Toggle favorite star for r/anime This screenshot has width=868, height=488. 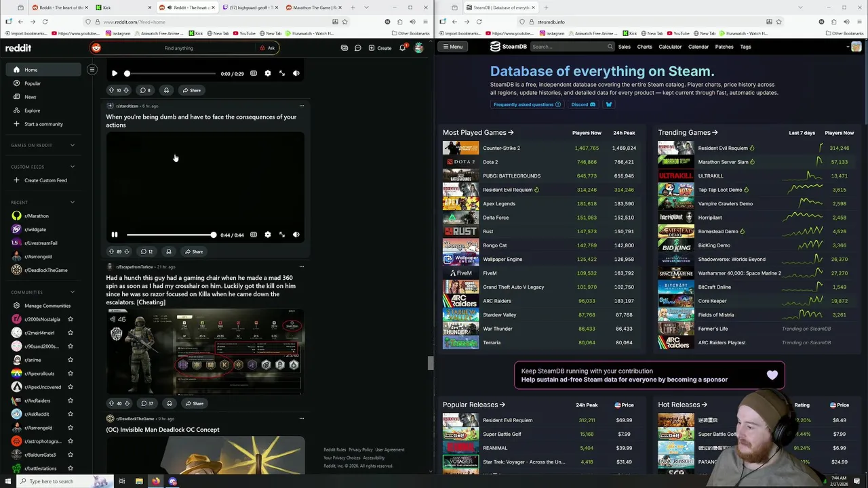tap(71, 360)
